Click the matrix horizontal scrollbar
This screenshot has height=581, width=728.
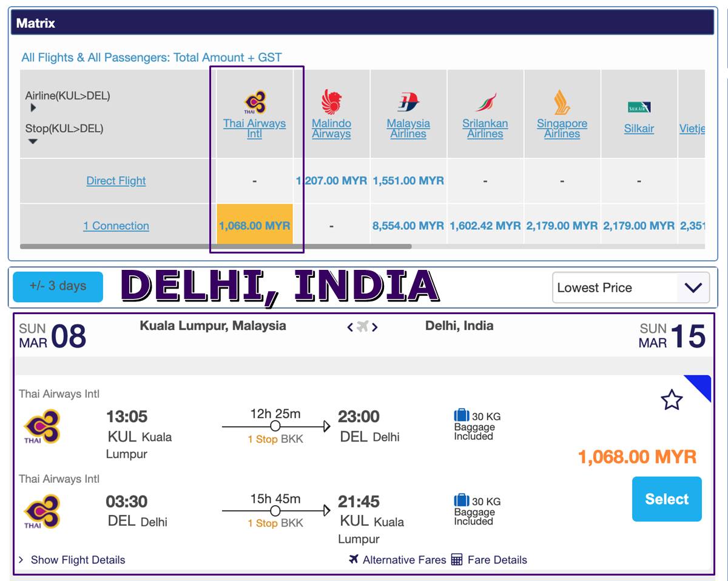(216, 246)
